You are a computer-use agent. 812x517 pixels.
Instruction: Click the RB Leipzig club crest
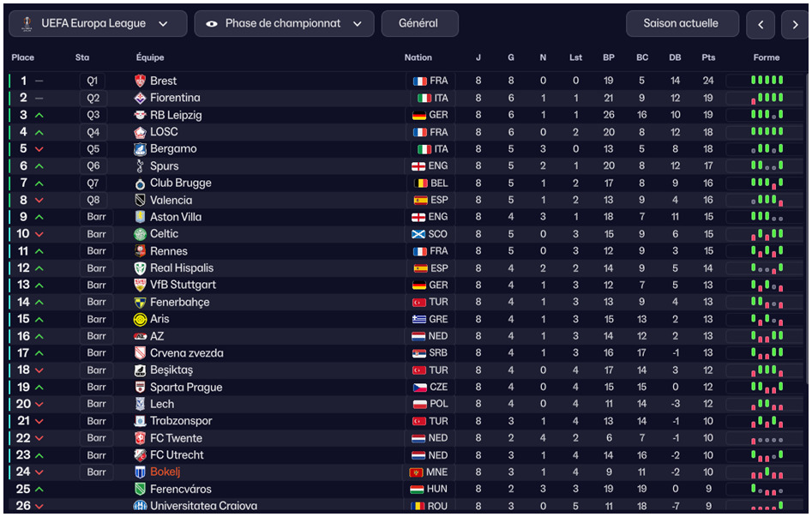[x=141, y=115]
